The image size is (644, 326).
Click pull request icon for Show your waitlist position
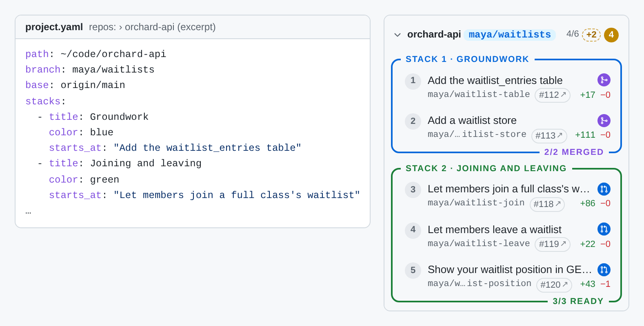[x=604, y=269]
